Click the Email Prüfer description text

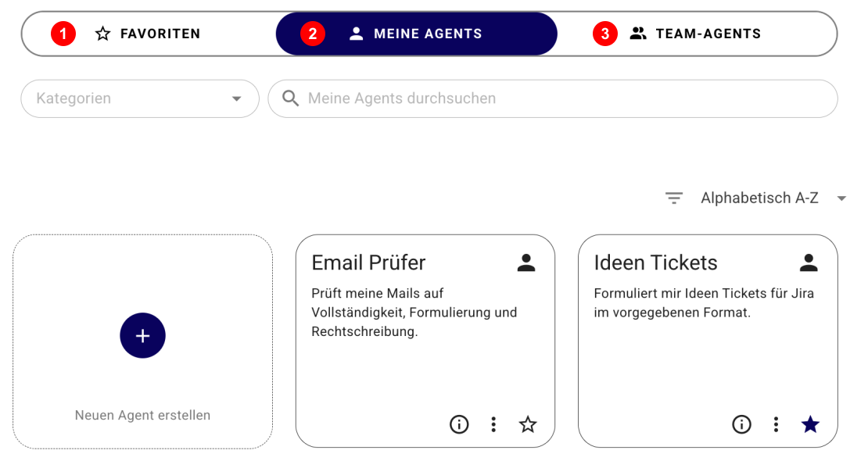[x=414, y=312]
